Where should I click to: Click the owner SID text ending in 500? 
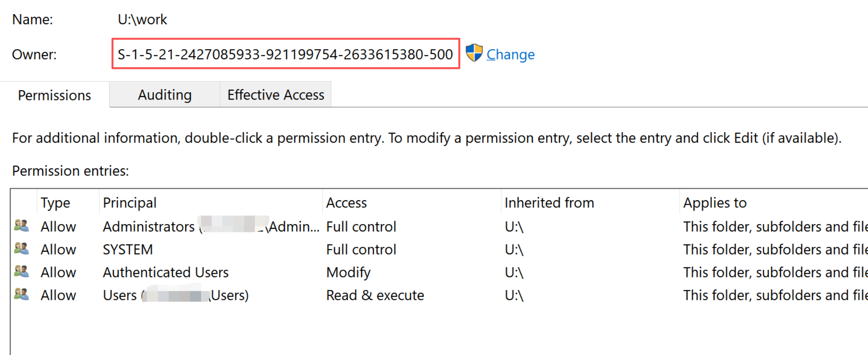click(285, 54)
